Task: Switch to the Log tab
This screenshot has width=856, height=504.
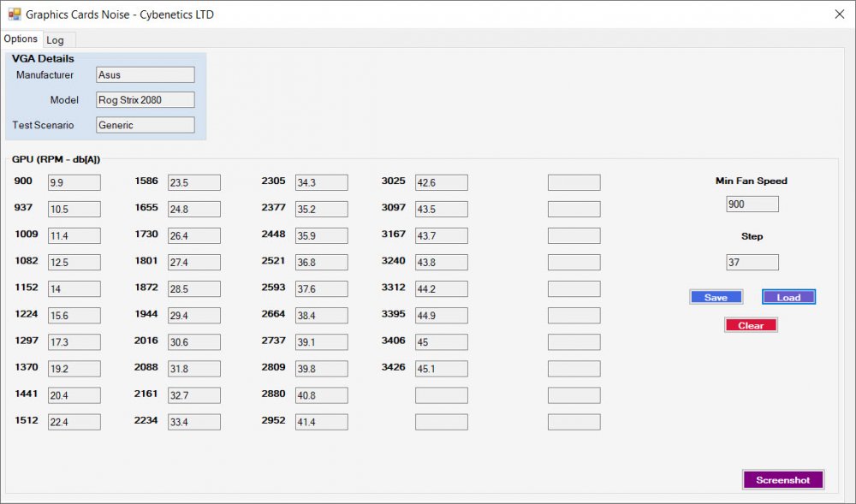Action: (x=56, y=40)
